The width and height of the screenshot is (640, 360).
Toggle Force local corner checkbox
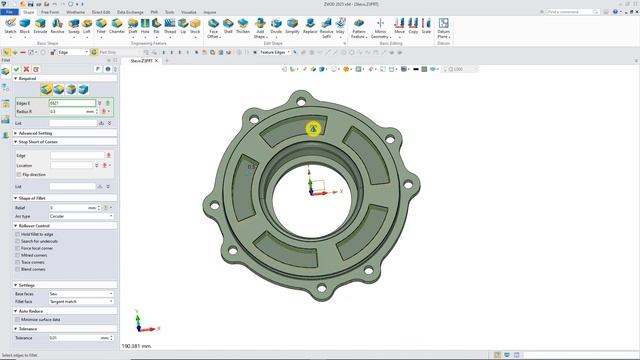coord(18,248)
